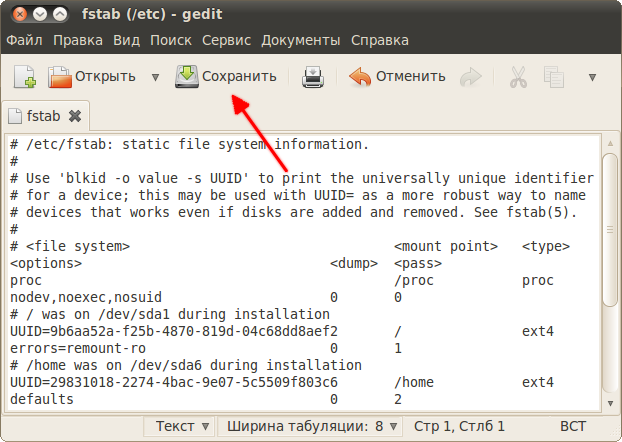Click the copy documents icon
622x442 pixels.
554,77
